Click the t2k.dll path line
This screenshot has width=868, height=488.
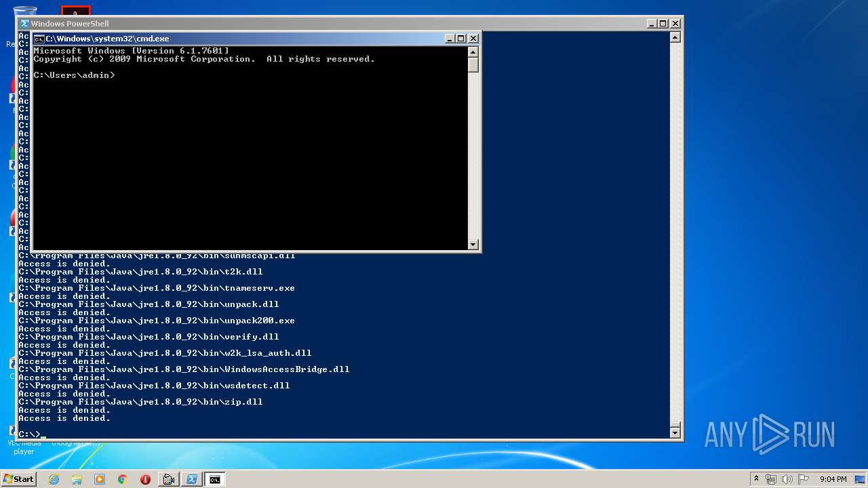pos(140,272)
